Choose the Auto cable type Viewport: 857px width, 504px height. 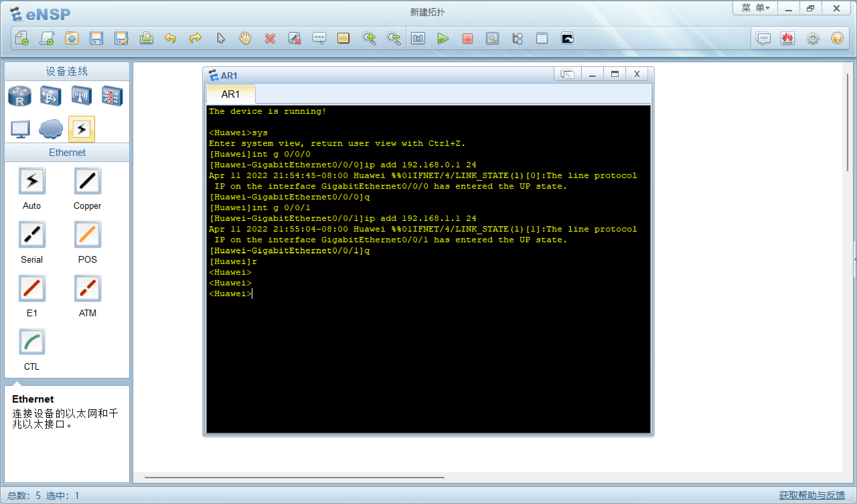(x=31, y=181)
